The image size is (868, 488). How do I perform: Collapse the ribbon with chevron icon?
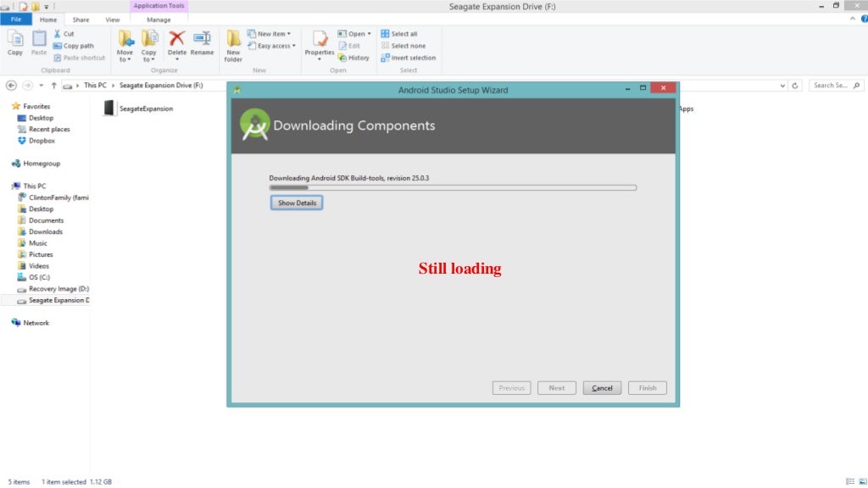click(x=853, y=19)
